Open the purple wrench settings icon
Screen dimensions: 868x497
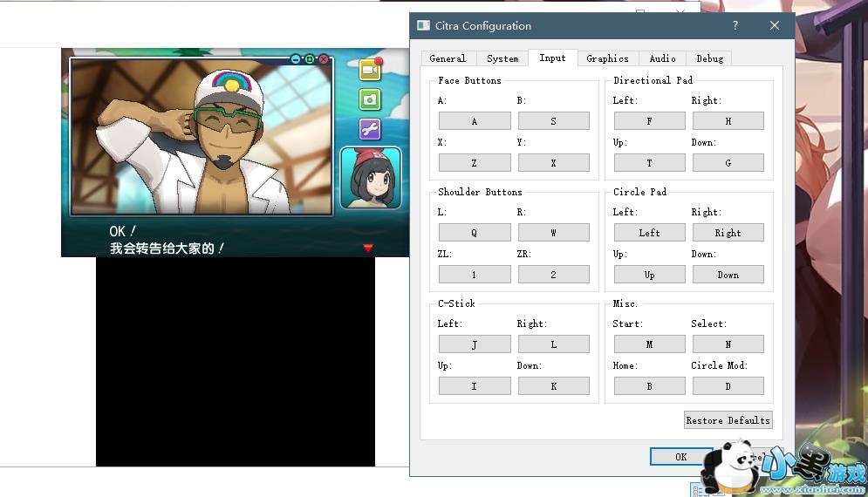click(x=370, y=130)
